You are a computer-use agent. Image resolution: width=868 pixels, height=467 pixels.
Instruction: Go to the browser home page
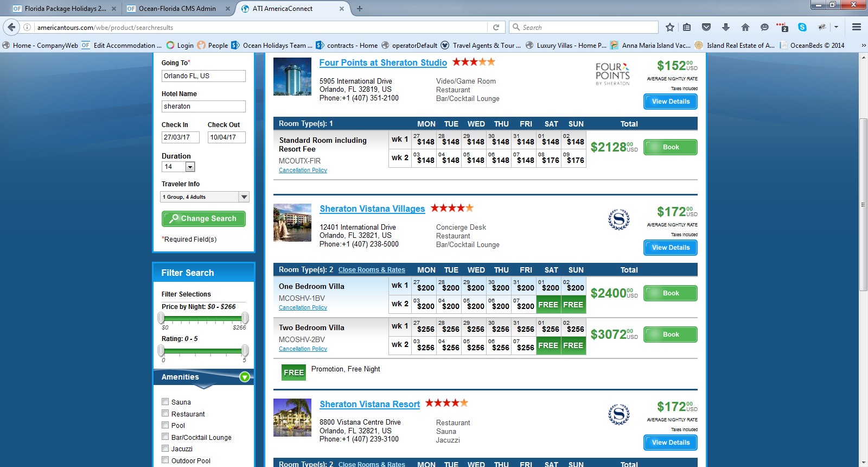coord(745,27)
